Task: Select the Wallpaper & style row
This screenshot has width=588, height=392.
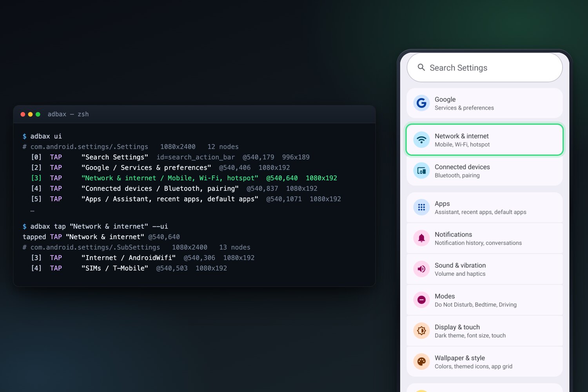Action: (485, 361)
